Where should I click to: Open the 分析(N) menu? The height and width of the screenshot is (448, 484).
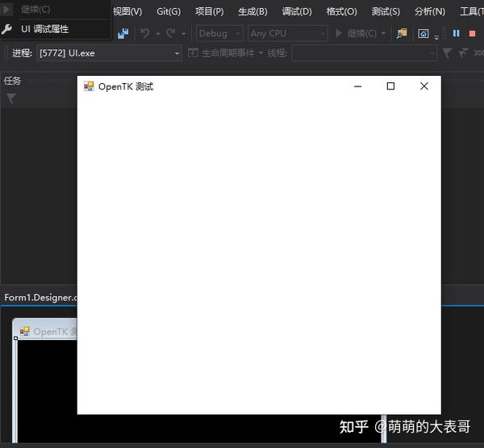[430, 12]
